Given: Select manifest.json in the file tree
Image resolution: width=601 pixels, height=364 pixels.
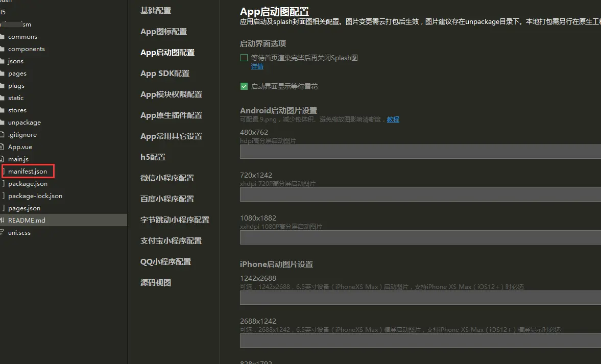Looking at the screenshot, I should pyautogui.click(x=28, y=171).
